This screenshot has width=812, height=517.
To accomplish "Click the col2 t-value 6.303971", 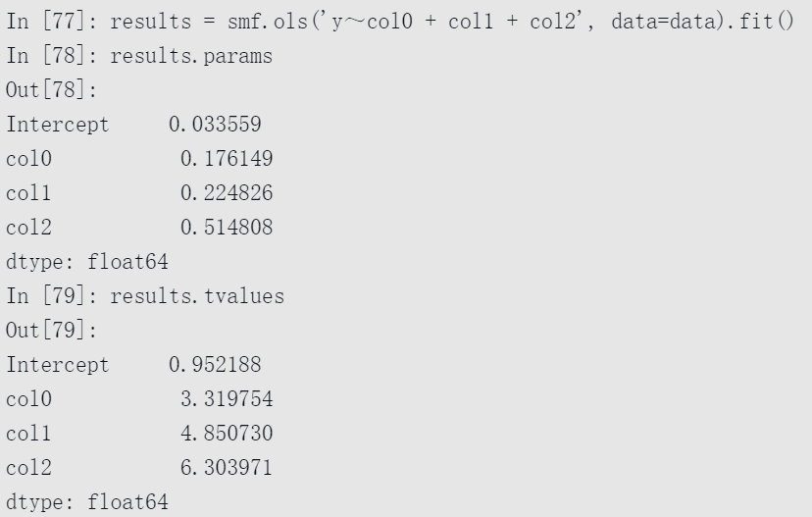I will pos(227,467).
